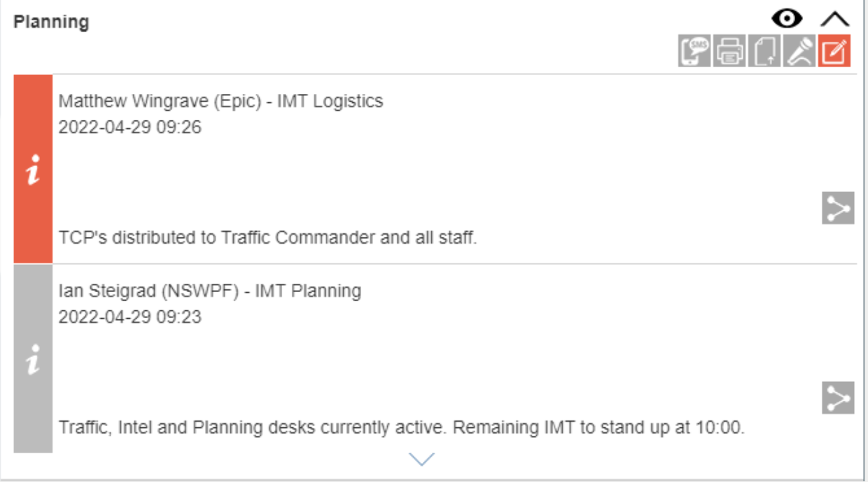Click the red info icon on Wingrave's entry

(33, 170)
